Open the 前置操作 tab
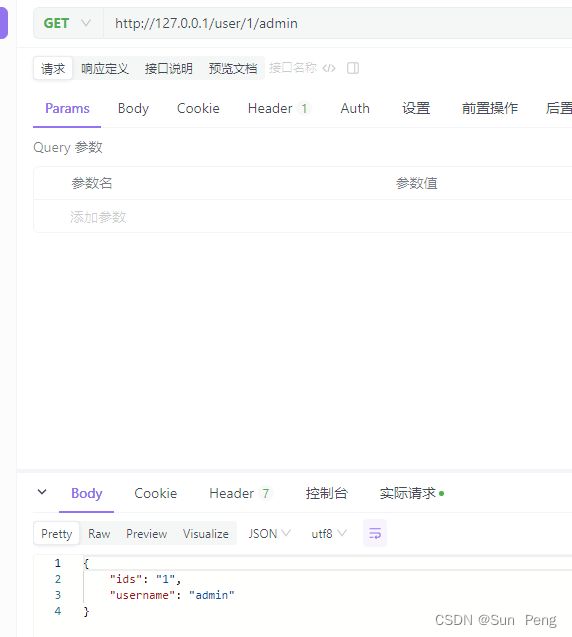This screenshot has width=572, height=637. click(x=490, y=108)
